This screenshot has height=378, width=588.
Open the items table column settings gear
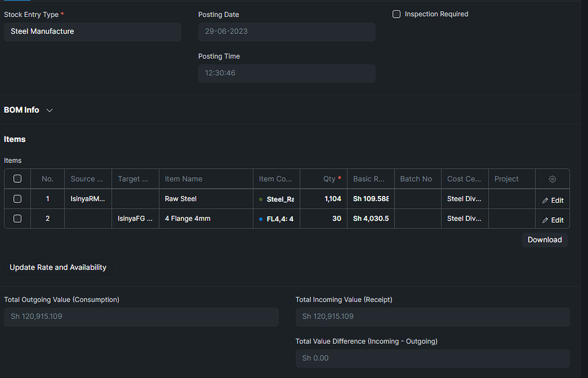552,179
